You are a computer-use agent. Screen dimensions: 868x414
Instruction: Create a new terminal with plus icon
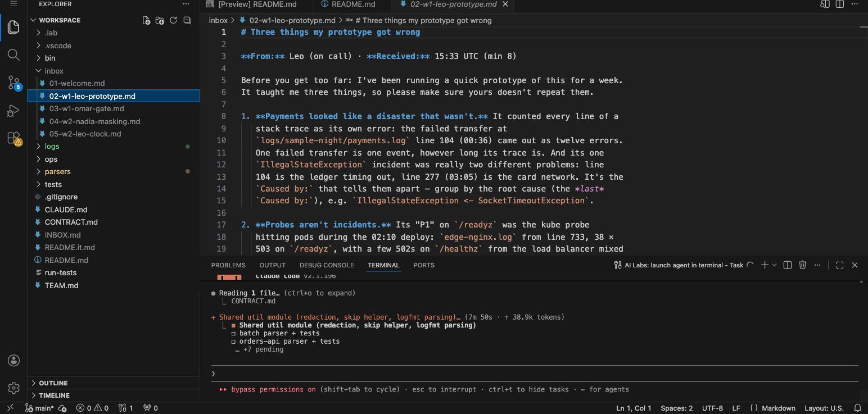(765, 265)
